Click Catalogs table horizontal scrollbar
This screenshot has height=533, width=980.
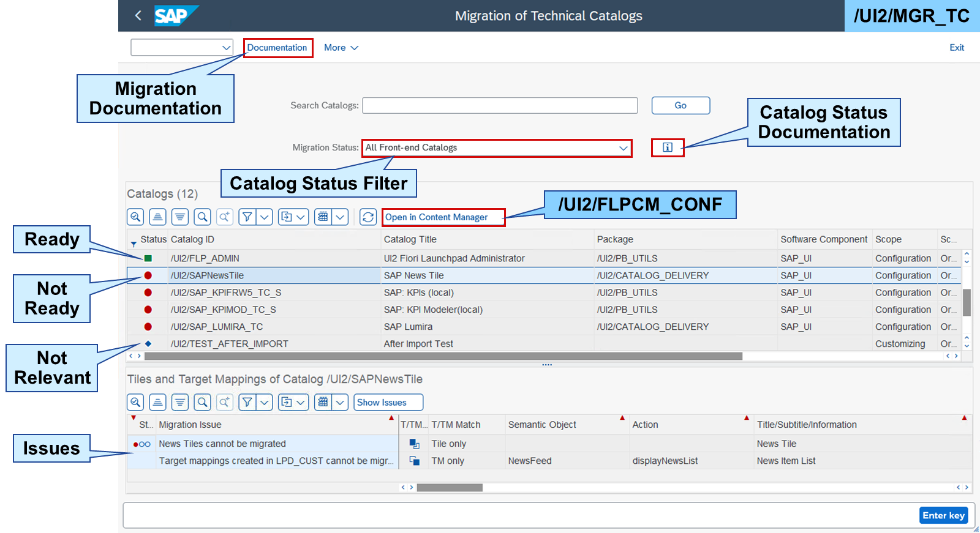point(443,356)
